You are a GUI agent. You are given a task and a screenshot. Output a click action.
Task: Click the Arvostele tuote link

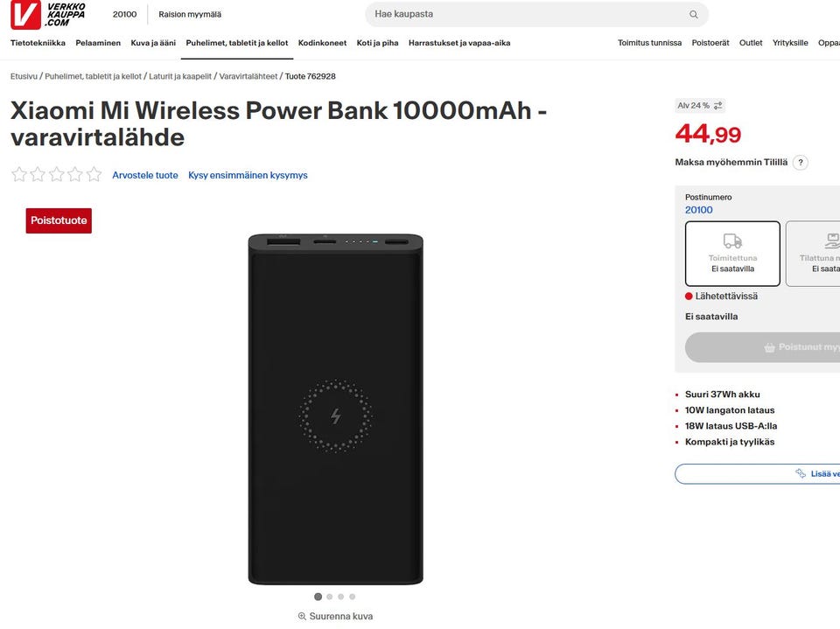145,176
